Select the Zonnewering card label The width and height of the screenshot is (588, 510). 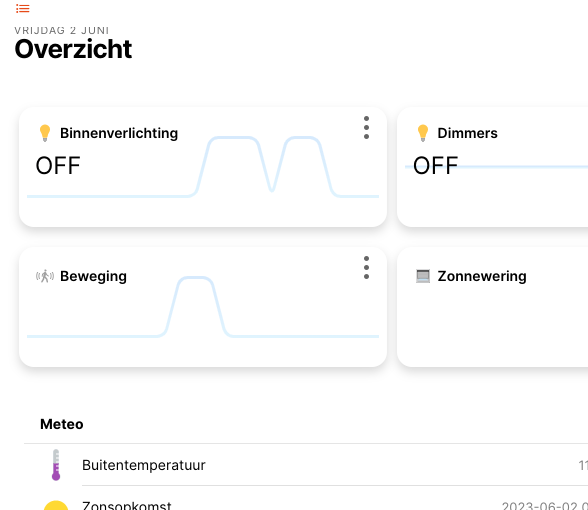click(482, 276)
